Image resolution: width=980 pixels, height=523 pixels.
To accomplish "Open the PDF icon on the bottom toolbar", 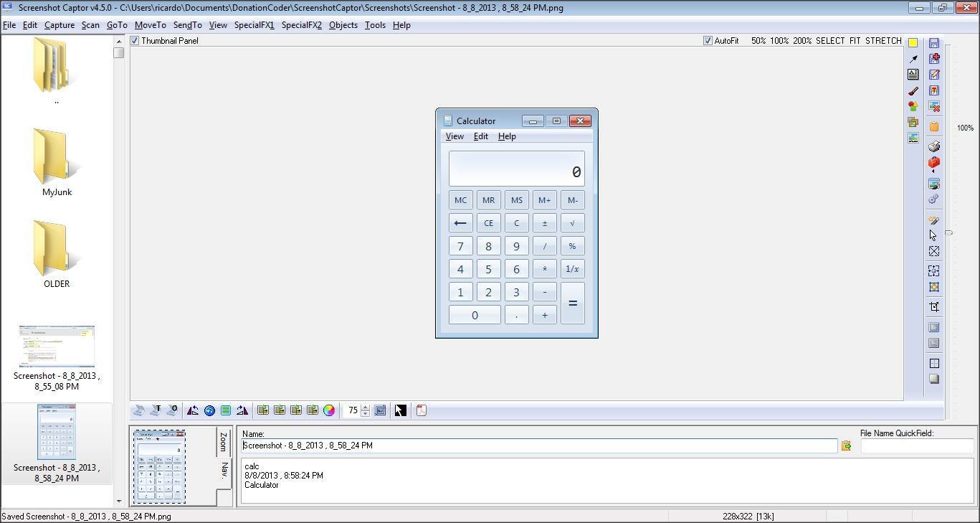I will [422, 410].
